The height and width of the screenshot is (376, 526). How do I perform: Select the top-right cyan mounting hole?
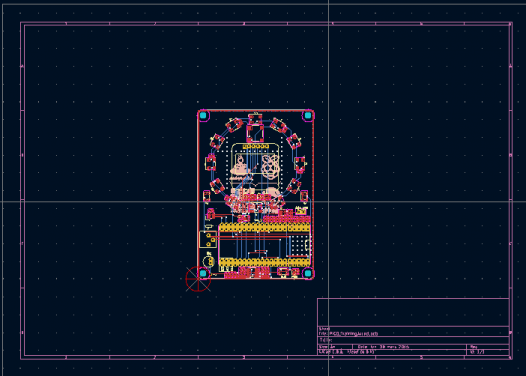coord(308,116)
